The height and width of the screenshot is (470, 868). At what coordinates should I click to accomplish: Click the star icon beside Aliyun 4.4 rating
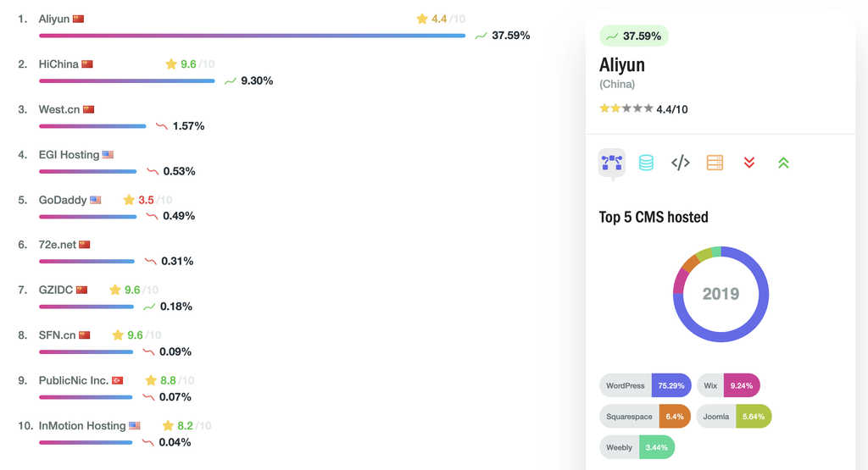tap(422, 19)
